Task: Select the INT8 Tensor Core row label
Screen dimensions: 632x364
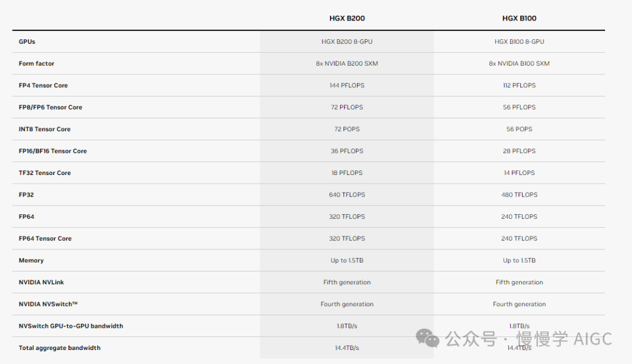Action: [44, 129]
